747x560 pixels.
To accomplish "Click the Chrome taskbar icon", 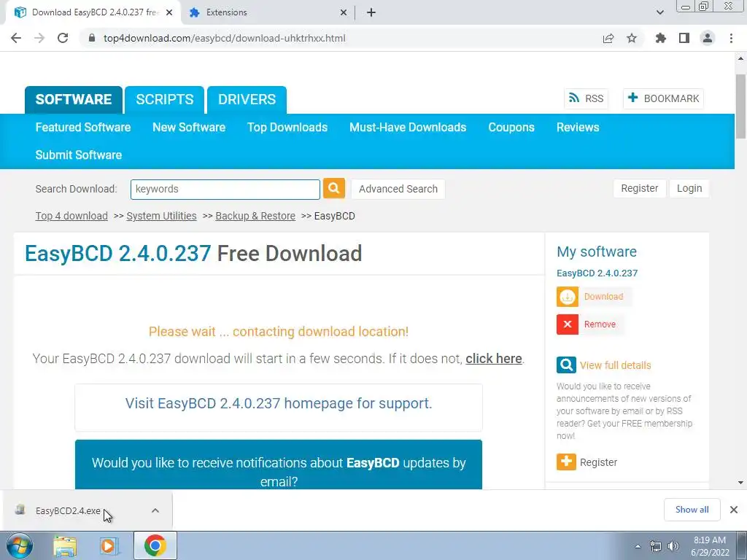I will point(155,545).
